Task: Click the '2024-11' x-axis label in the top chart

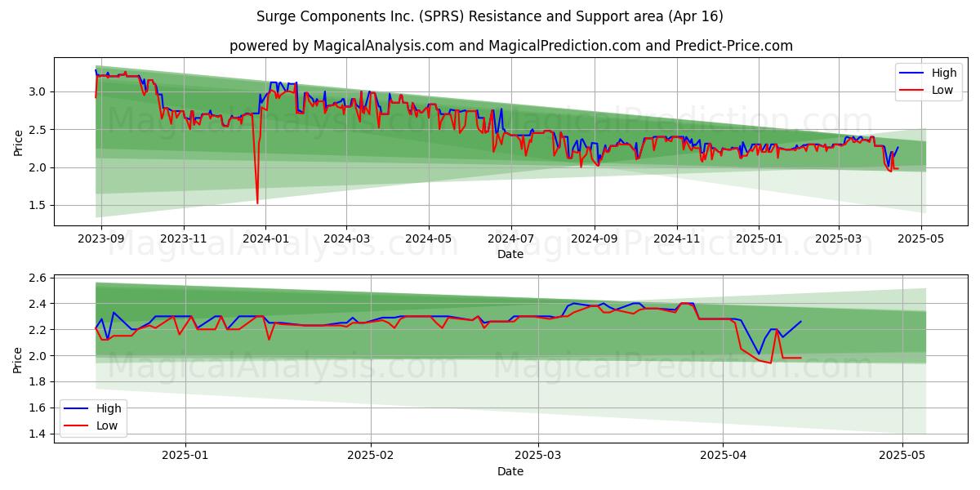Action: pos(676,241)
